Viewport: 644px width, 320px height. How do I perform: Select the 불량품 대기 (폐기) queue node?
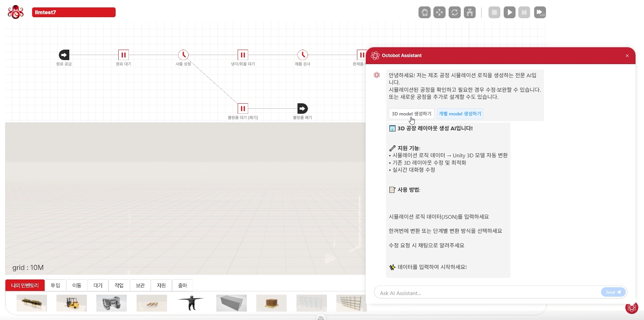pos(243,108)
